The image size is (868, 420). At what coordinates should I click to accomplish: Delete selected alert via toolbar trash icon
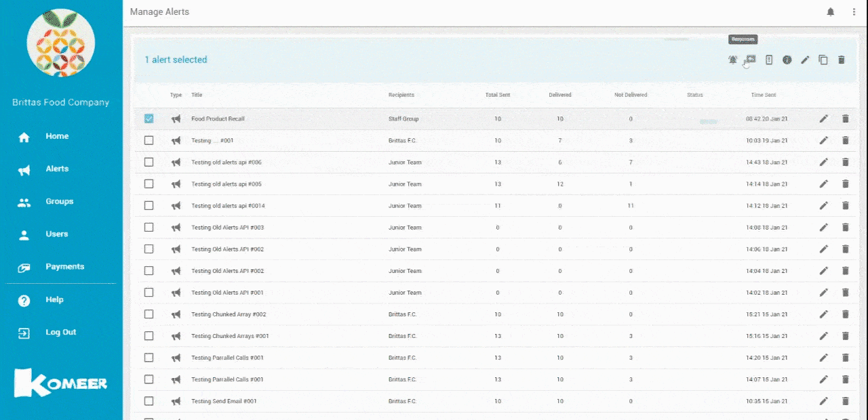tap(842, 60)
